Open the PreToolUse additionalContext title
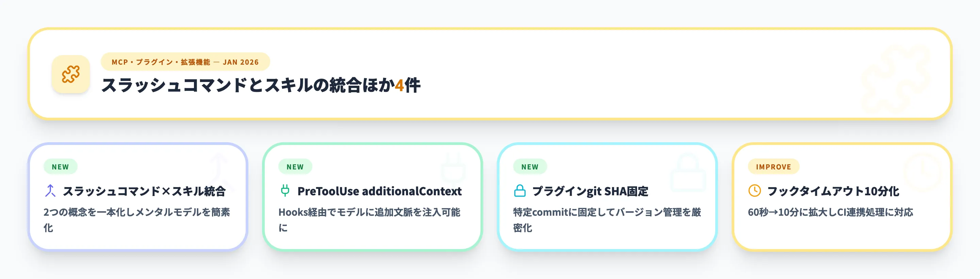 tap(379, 191)
